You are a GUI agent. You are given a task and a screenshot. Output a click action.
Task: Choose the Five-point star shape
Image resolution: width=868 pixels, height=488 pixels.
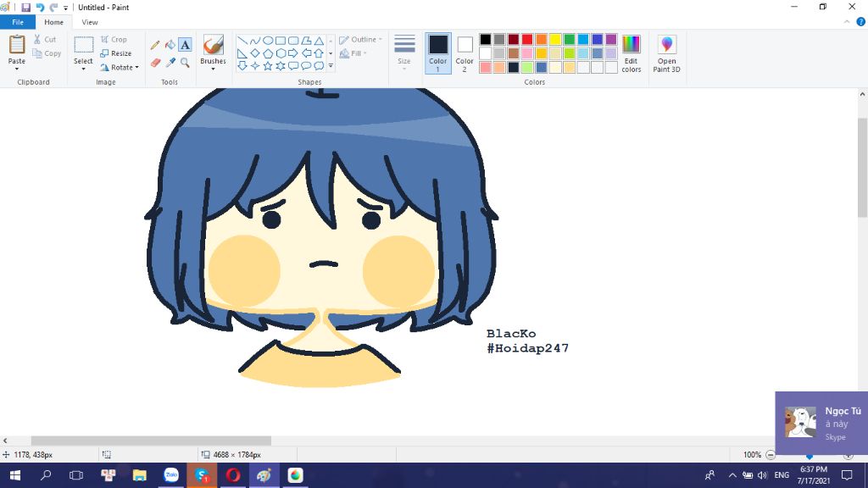click(x=267, y=66)
